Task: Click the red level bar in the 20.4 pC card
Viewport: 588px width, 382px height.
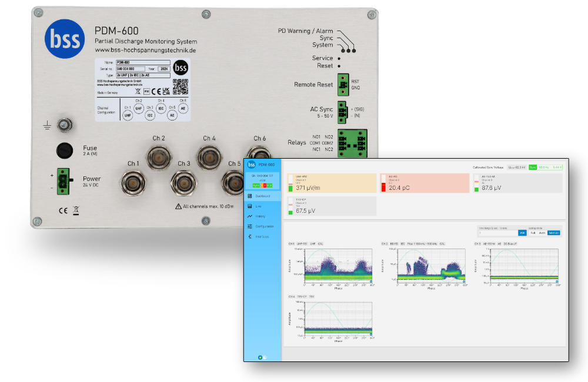Action: 383,183
